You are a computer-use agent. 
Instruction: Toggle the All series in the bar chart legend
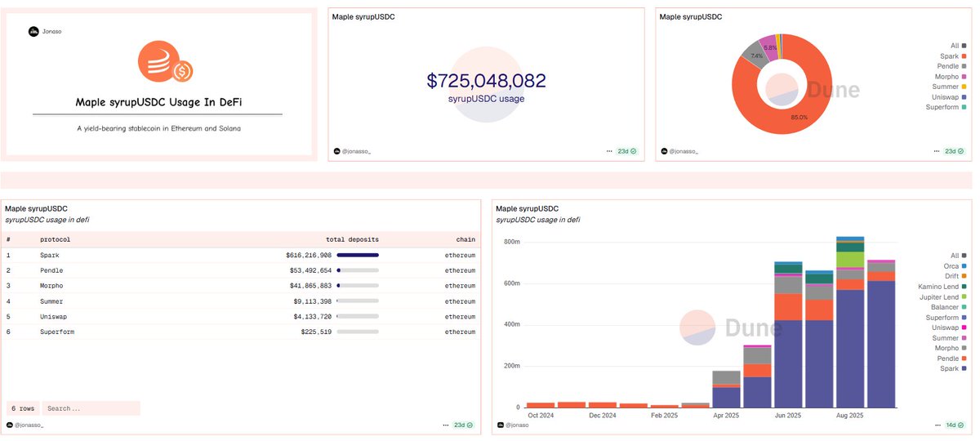click(958, 256)
